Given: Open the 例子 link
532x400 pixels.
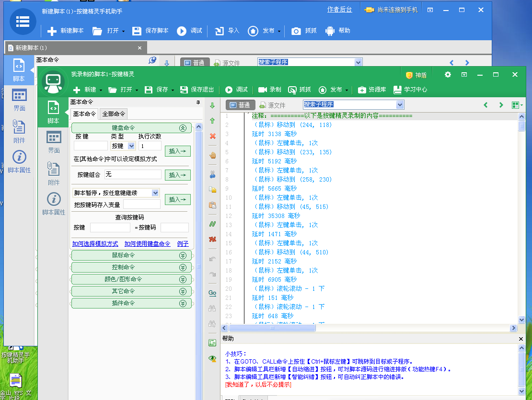Looking at the screenshot, I should tap(183, 244).
